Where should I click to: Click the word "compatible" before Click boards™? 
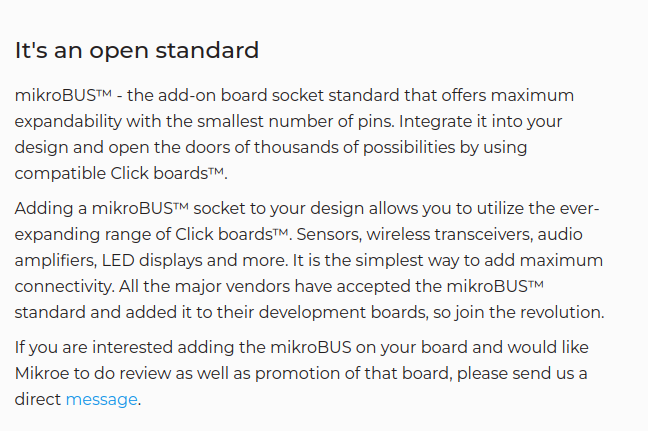point(58,173)
